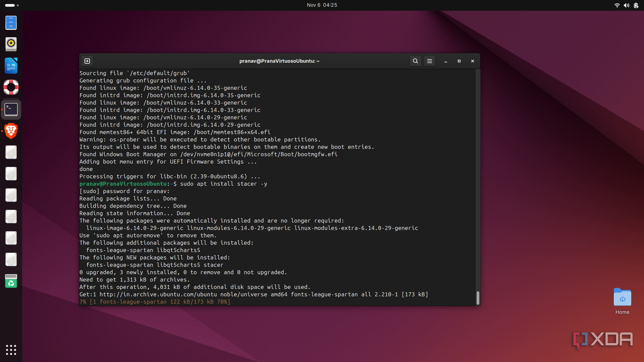This screenshot has height=362, width=644.
Task: Close the terminal window
Action: pyautogui.click(x=473, y=61)
